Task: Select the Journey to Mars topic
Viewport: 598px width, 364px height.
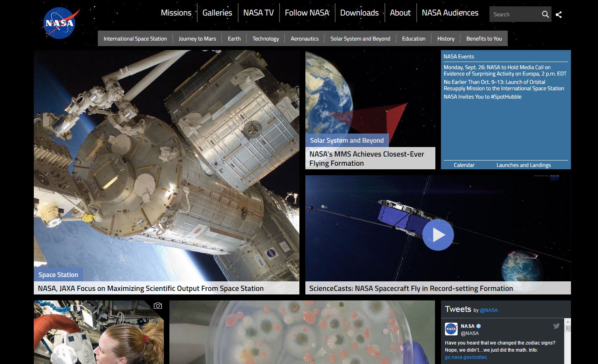Action: coord(197,39)
